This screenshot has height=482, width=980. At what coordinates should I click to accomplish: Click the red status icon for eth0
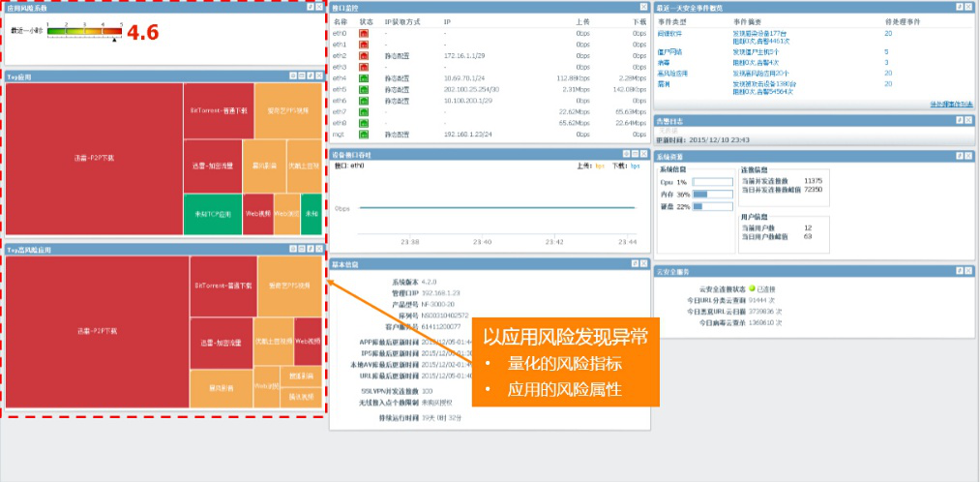pos(365,33)
